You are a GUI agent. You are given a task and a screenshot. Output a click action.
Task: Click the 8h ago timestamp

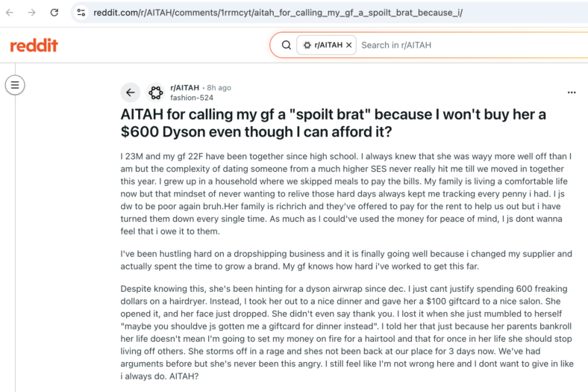click(219, 88)
